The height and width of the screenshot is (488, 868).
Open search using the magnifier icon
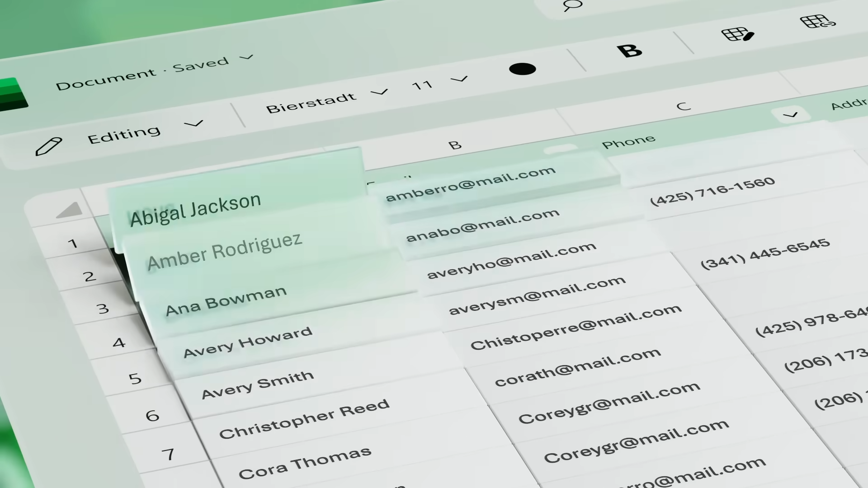(573, 6)
